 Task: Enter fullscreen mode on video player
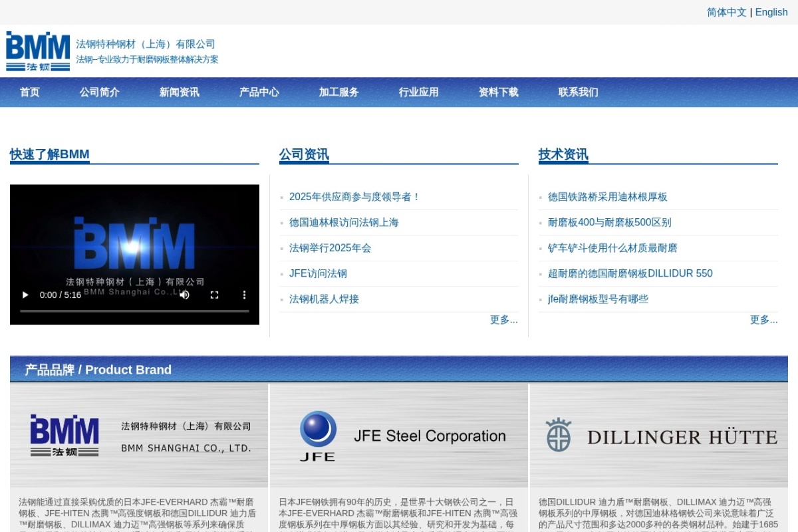click(x=214, y=295)
